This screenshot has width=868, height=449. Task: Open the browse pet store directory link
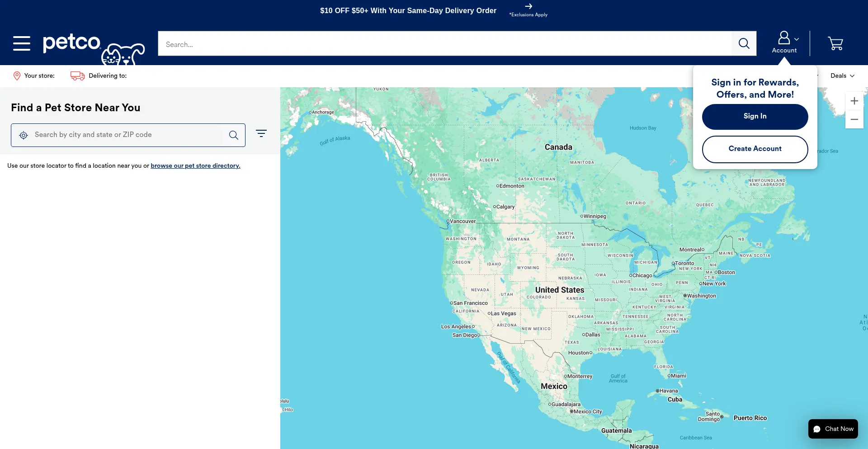coord(195,166)
